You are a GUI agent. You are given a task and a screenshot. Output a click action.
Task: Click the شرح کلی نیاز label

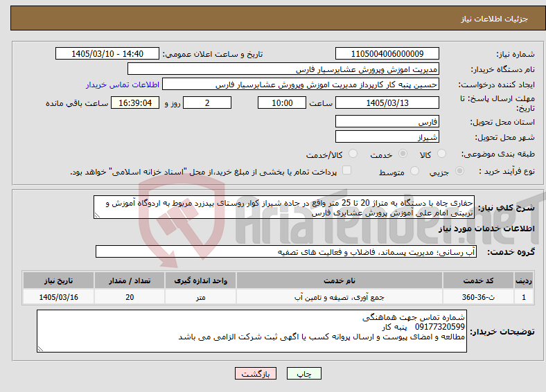tap(507, 208)
